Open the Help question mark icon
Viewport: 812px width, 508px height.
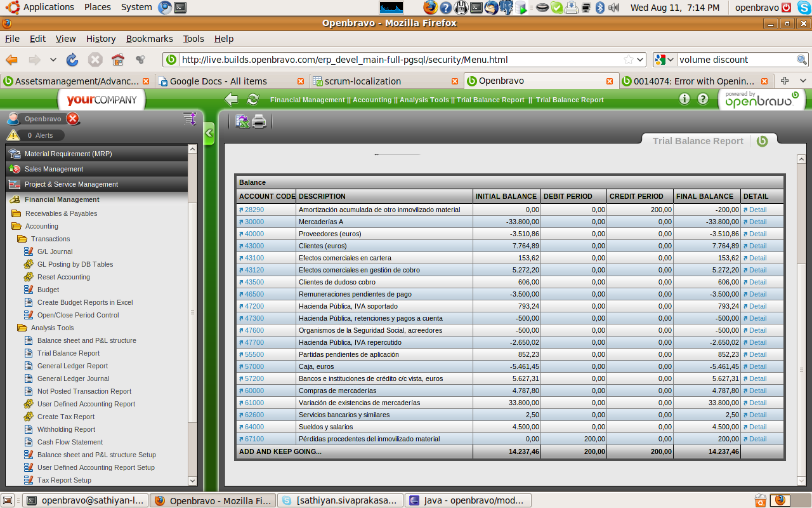pos(703,99)
